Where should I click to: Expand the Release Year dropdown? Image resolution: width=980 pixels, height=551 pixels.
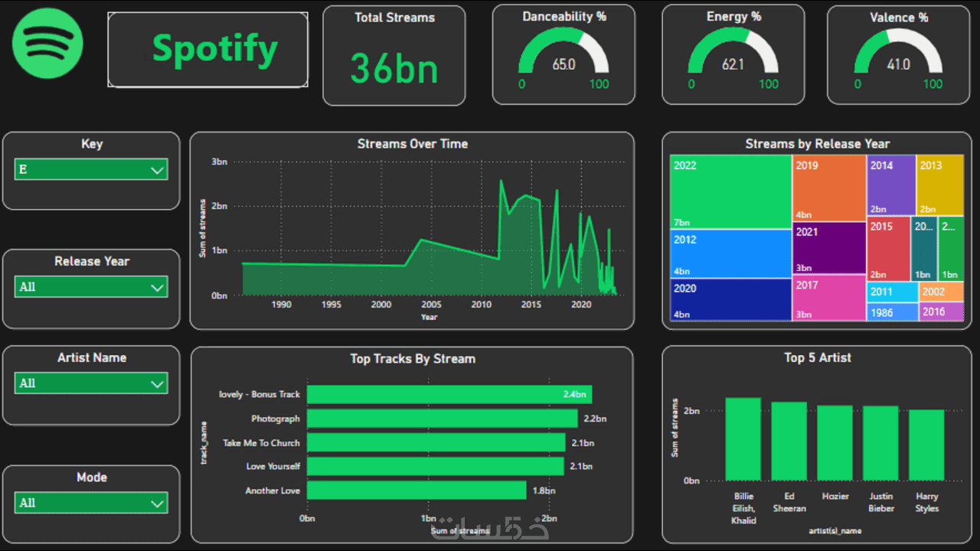91,287
